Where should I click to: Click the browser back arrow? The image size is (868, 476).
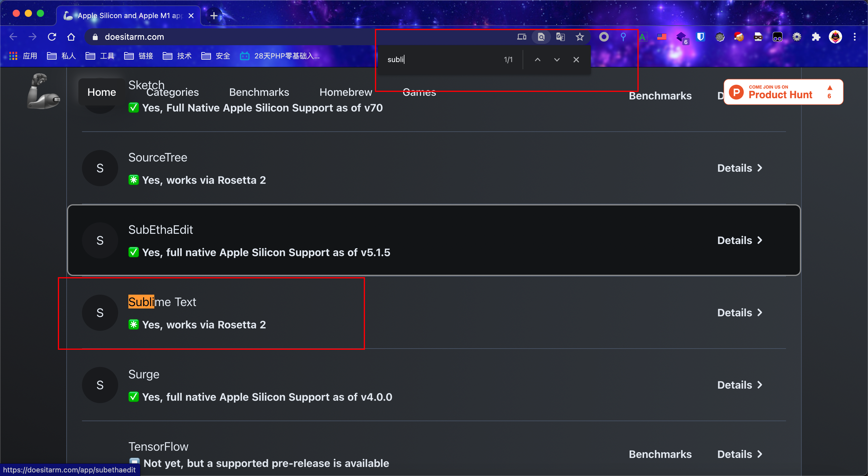click(x=13, y=37)
